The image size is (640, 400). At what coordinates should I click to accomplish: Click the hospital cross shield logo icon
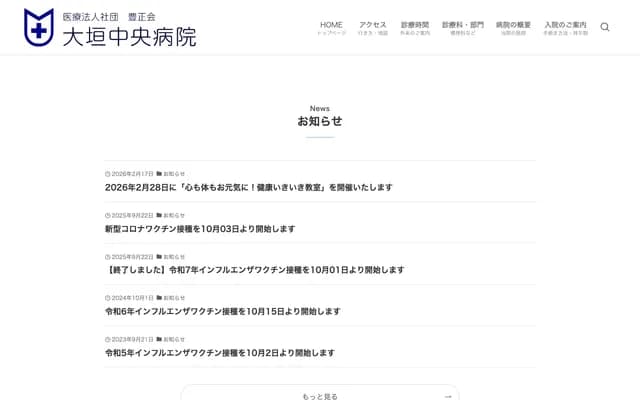click(39, 27)
